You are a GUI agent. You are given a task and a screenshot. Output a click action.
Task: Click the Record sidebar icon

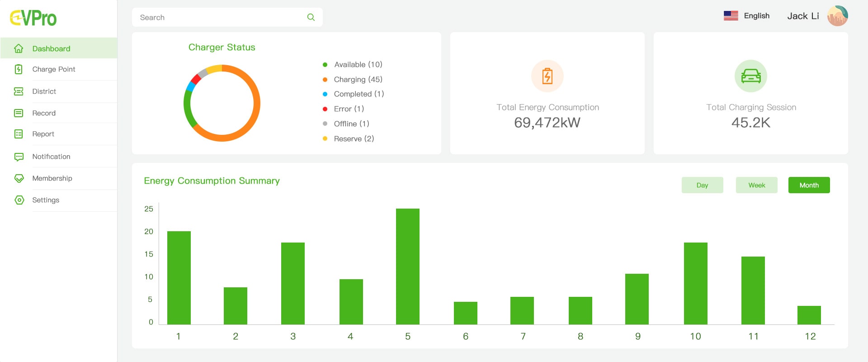[19, 113]
